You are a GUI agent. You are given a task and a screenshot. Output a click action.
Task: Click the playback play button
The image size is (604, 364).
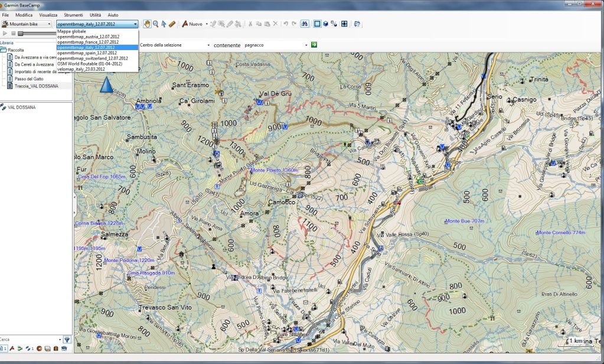tap(5, 34)
